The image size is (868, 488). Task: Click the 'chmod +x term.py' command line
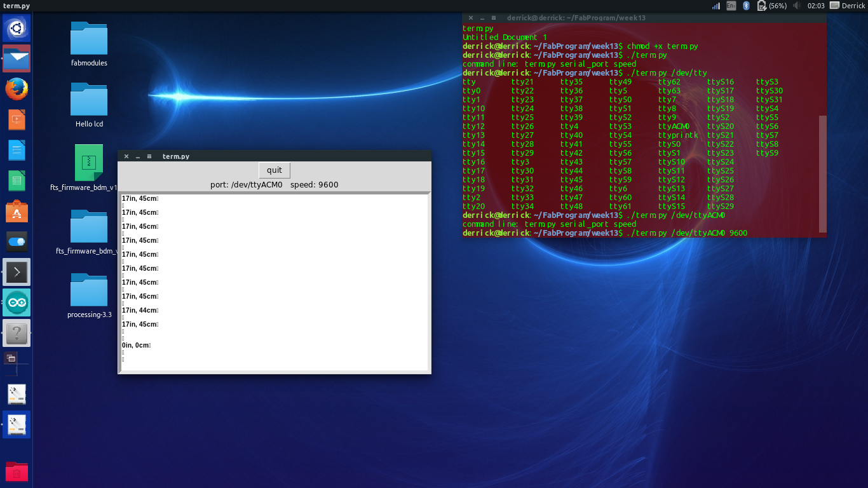(662, 46)
